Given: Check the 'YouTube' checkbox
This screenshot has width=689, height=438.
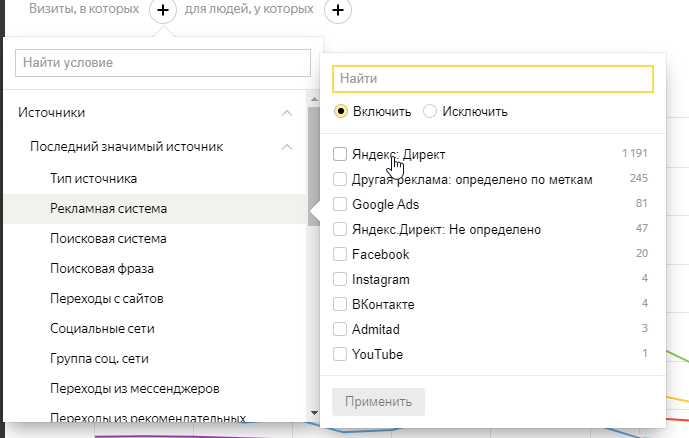Looking at the screenshot, I should pos(340,354).
